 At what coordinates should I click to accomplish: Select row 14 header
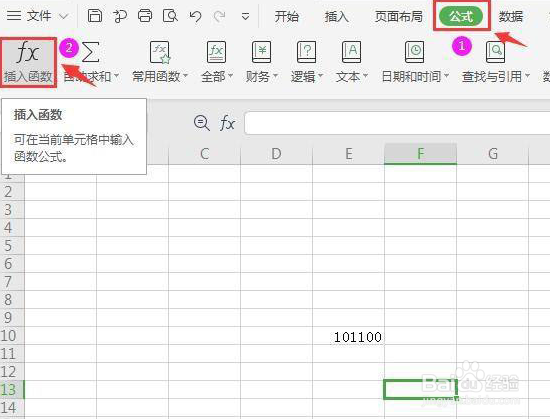pos(12,407)
